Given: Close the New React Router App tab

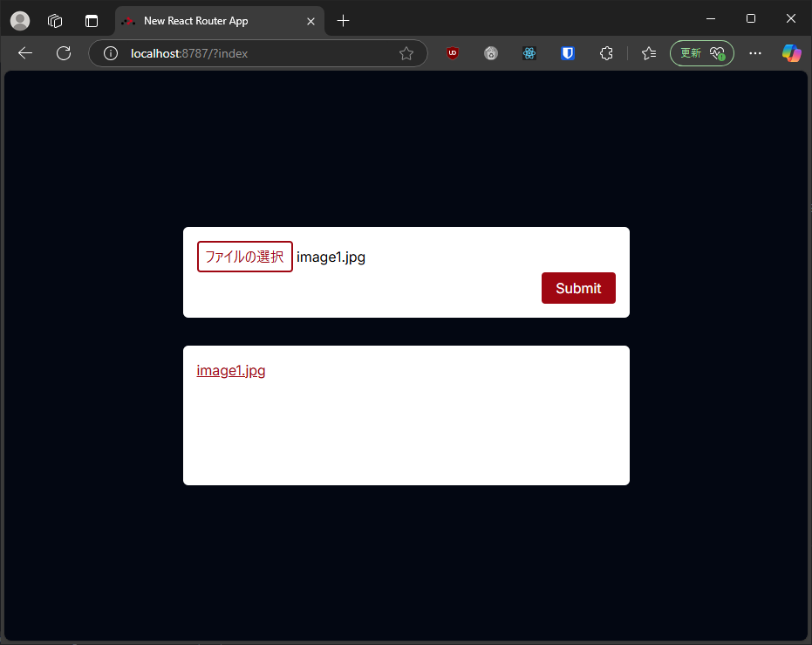Looking at the screenshot, I should 310,21.
